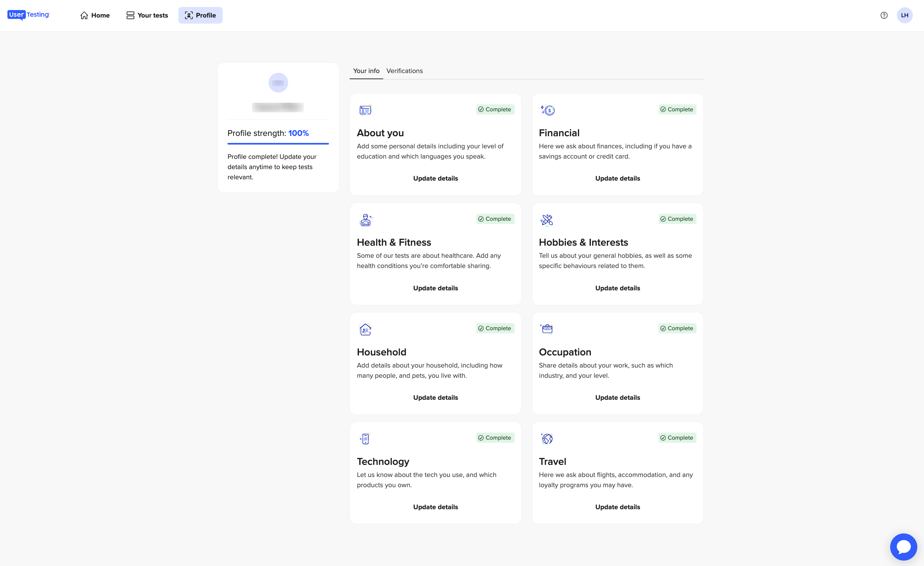Update details for Technology
Image resolution: width=924 pixels, height=566 pixels.
point(436,507)
